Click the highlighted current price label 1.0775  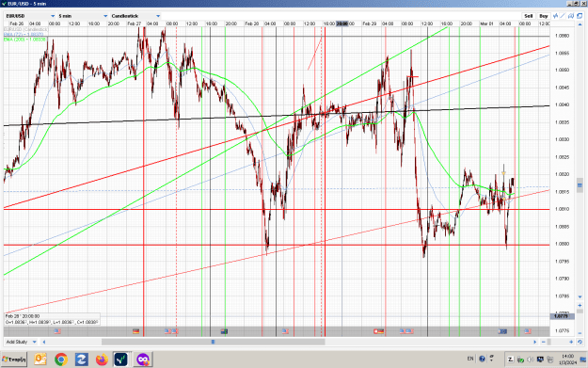[x=562, y=316]
